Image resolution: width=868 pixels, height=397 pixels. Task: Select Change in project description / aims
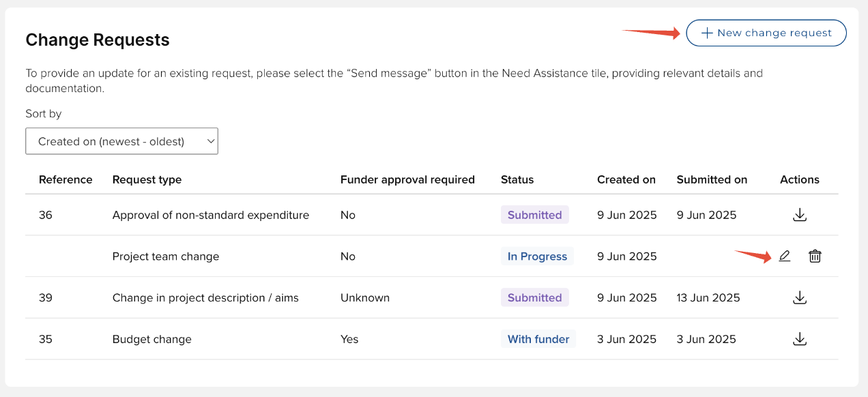[x=205, y=297]
